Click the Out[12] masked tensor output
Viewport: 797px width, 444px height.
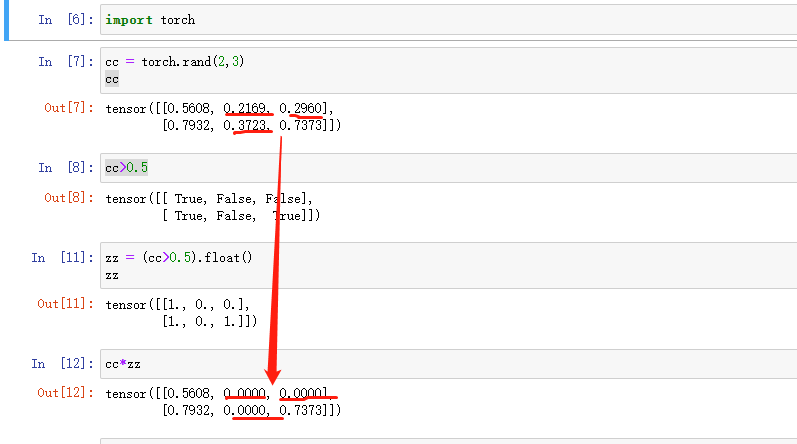223,401
